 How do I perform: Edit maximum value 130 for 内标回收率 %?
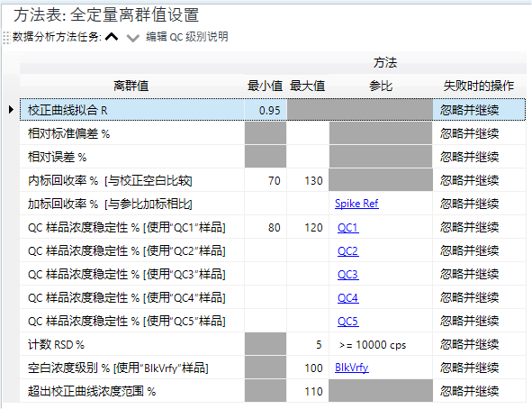click(x=308, y=180)
